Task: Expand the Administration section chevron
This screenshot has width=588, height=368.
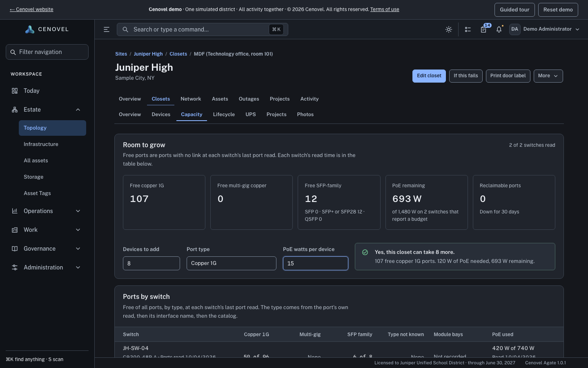Action: [78, 267]
